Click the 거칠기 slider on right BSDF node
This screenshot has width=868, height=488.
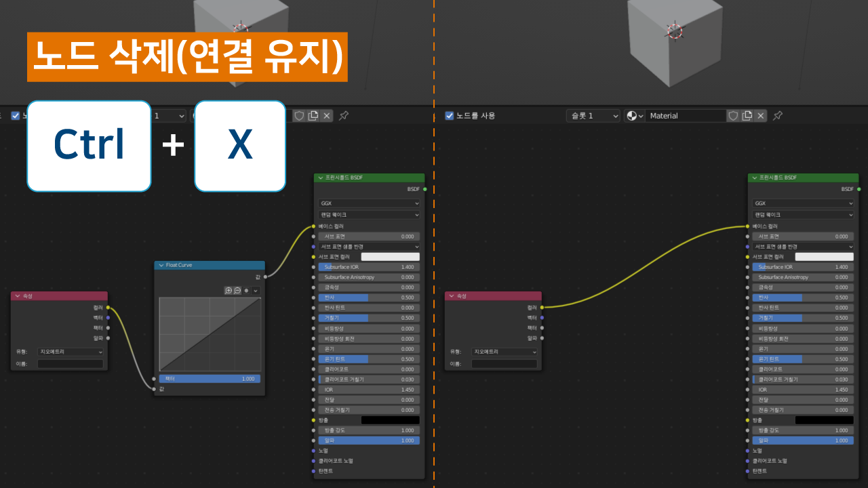803,318
